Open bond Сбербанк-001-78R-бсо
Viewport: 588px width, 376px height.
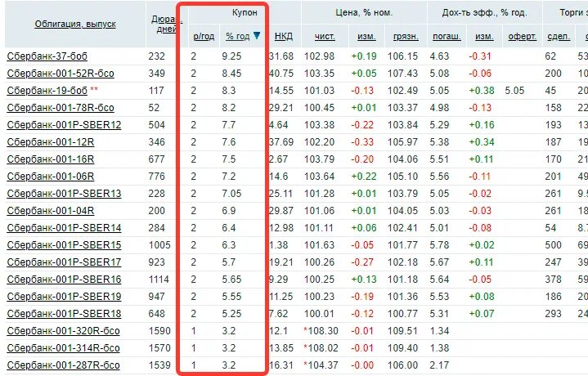[x=61, y=108]
